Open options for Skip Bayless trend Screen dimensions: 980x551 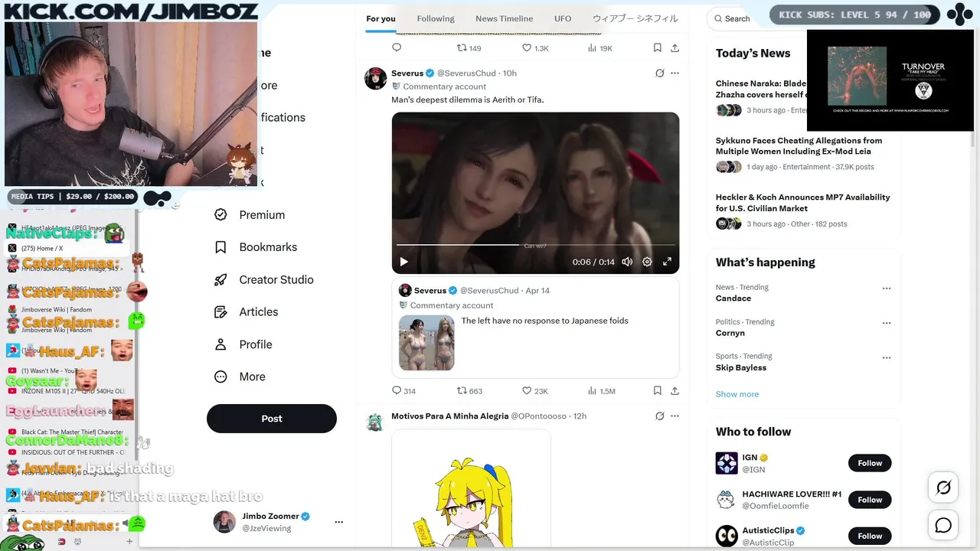point(887,357)
